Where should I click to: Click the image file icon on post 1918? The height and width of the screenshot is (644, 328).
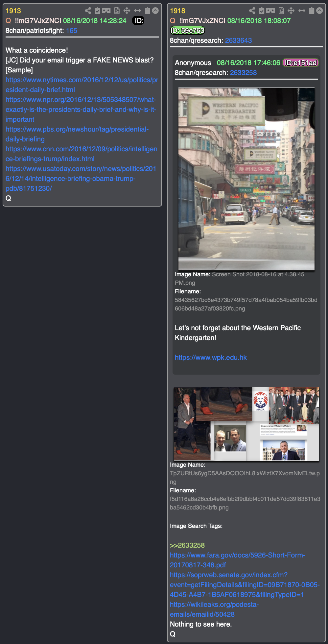click(281, 11)
